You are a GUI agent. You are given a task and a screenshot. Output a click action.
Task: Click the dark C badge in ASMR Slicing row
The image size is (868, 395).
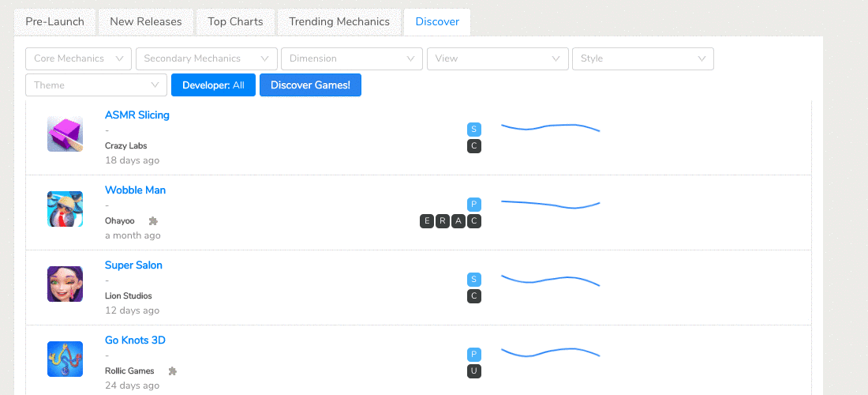474,146
